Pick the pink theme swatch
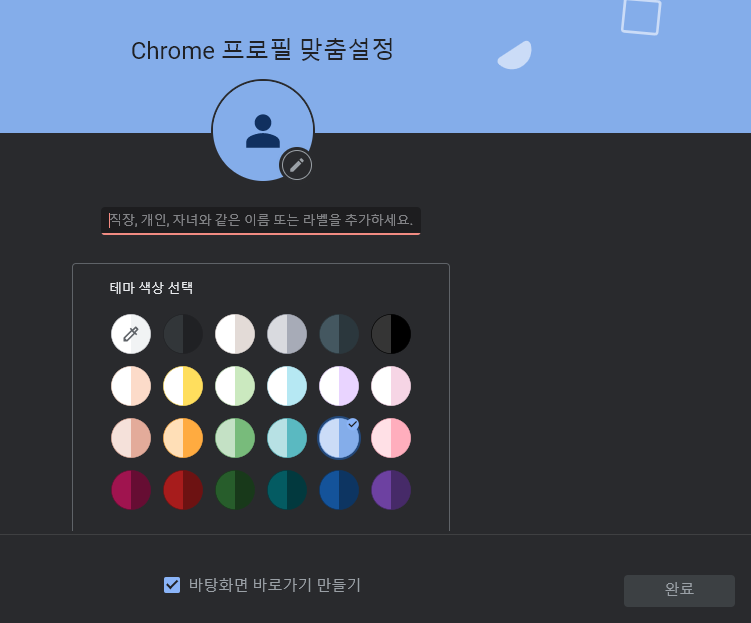The image size is (751, 623). point(391,438)
